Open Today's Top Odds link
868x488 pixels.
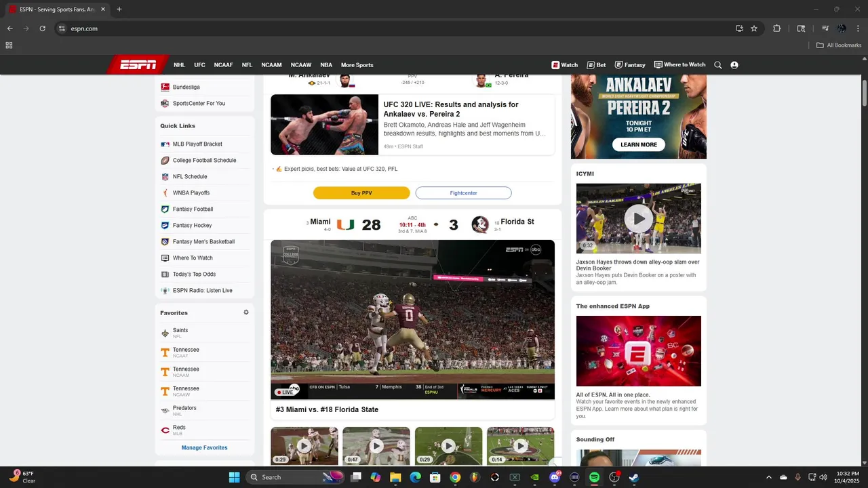click(x=194, y=274)
